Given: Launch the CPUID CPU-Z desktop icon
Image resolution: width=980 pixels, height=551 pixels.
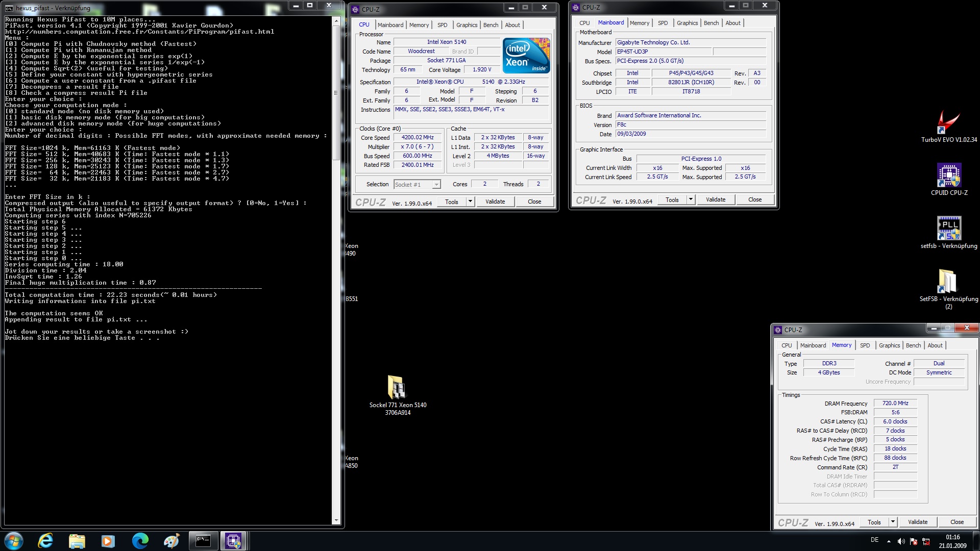Looking at the screenshot, I should tap(949, 180).
